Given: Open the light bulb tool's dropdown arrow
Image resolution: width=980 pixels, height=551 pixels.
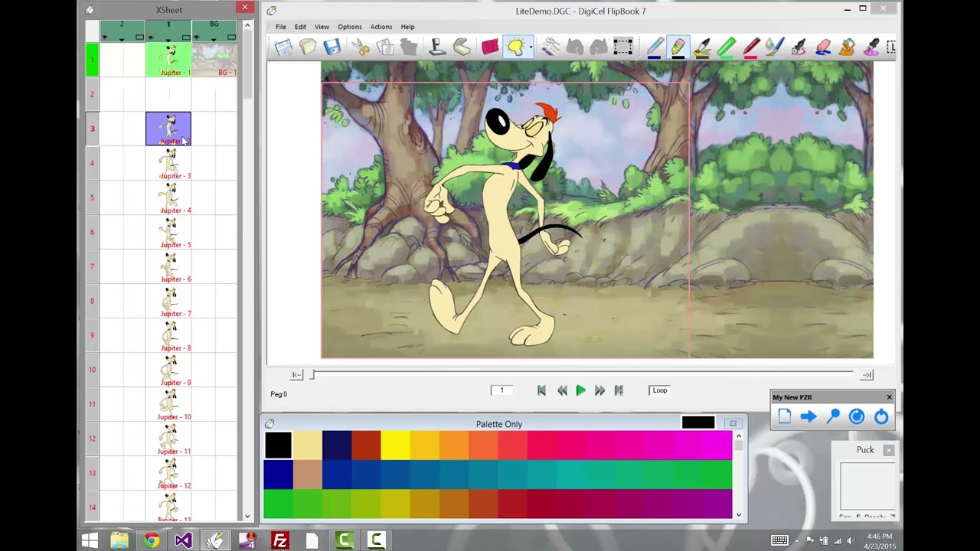Looking at the screenshot, I should click(531, 47).
